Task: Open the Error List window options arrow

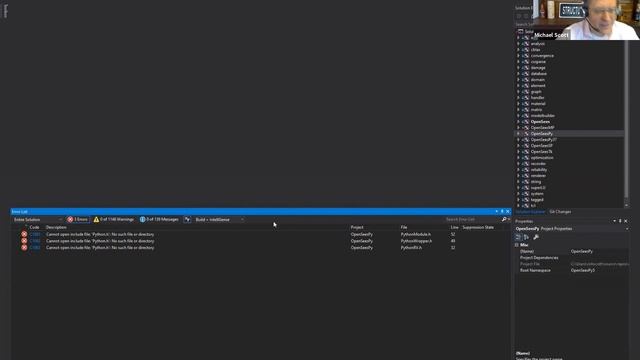Action: pos(496,211)
